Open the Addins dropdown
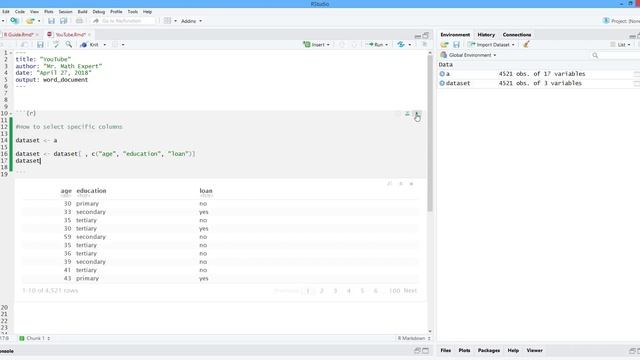The image size is (640, 360). point(191,21)
